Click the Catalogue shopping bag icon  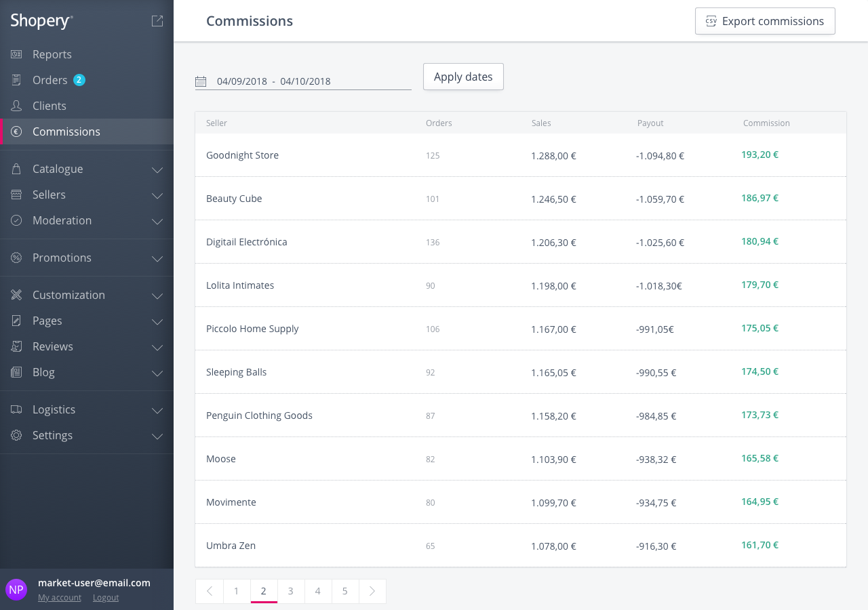coord(16,169)
